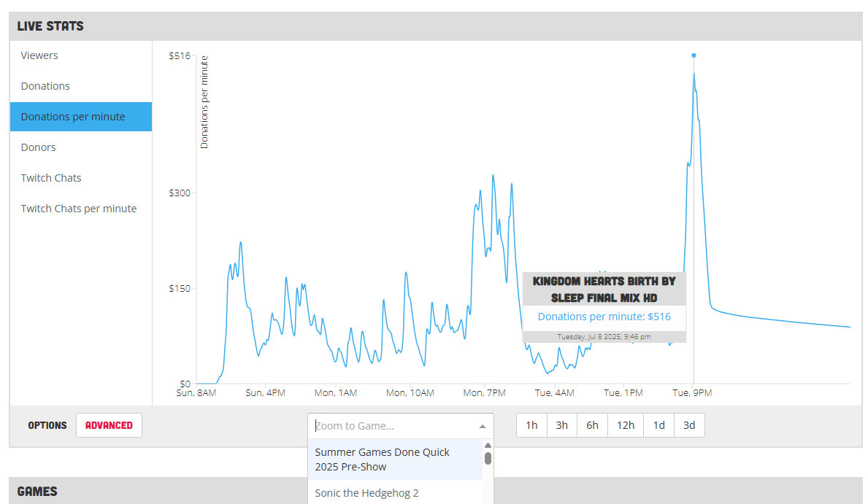Click the 'Mon, 10AM' axis label
The image size is (868, 504).
[x=410, y=393]
